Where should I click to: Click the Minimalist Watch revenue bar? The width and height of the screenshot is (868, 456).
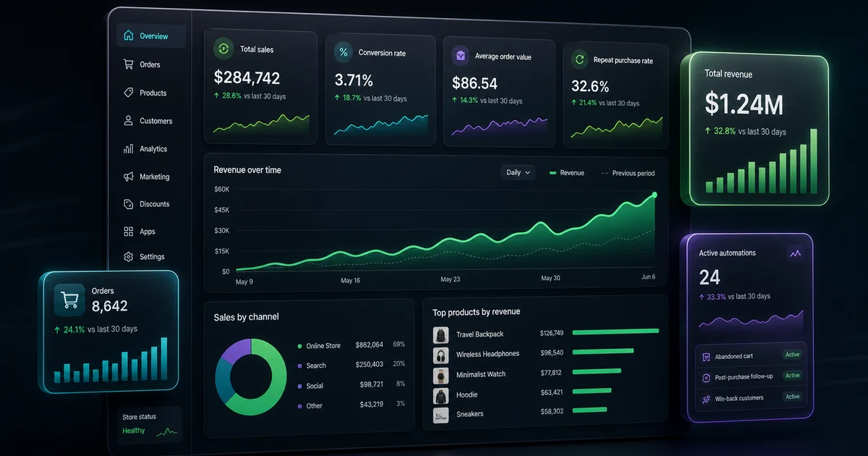click(x=598, y=372)
